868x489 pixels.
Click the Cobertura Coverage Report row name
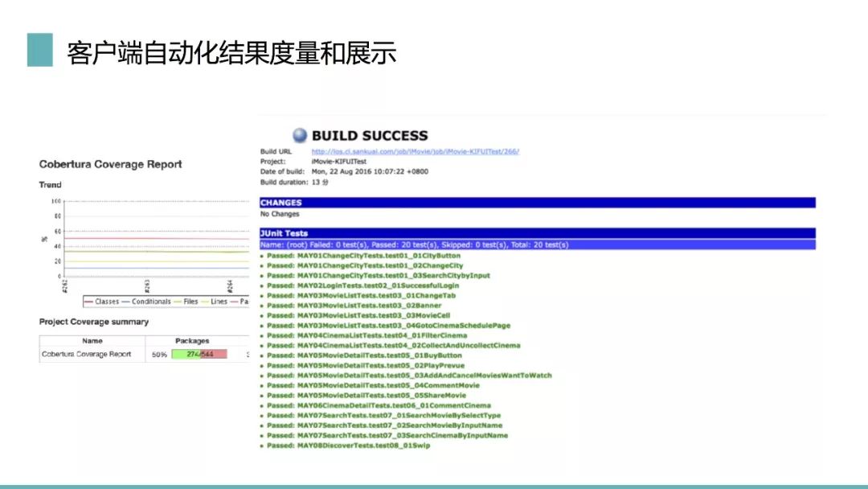(x=86, y=354)
